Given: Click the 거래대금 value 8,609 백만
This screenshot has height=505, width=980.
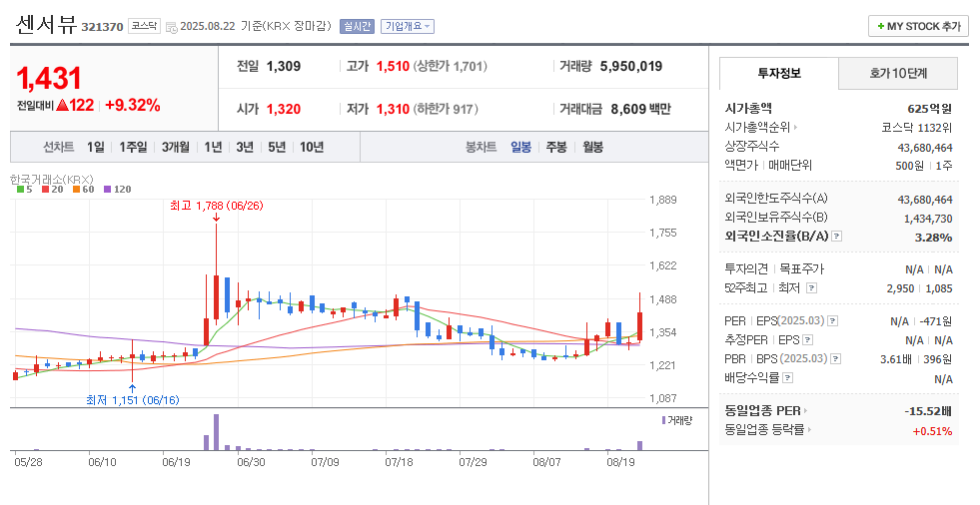Looking at the screenshot, I should coord(640,109).
